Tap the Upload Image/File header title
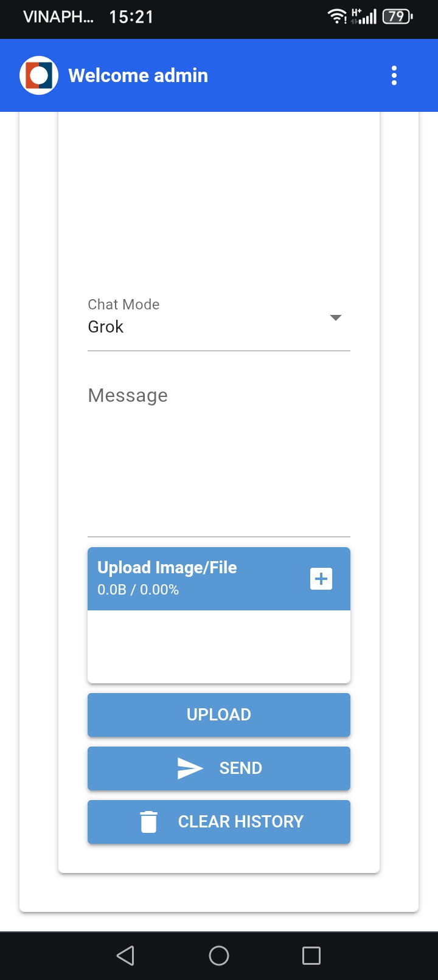Viewport: 438px width, 980px height. (167, 568)
